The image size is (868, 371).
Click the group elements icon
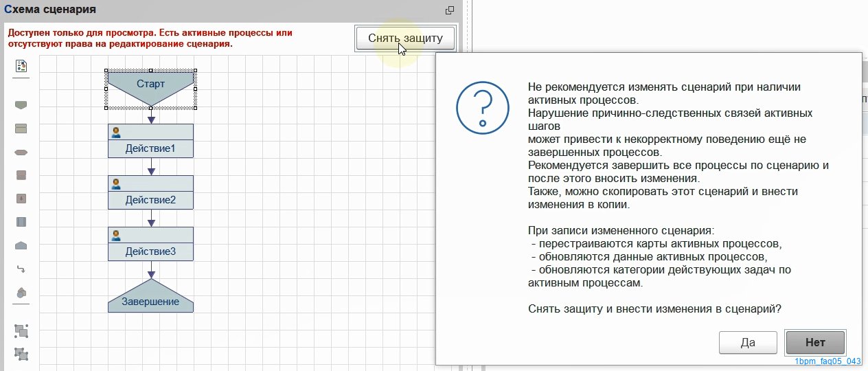point(21,354)
